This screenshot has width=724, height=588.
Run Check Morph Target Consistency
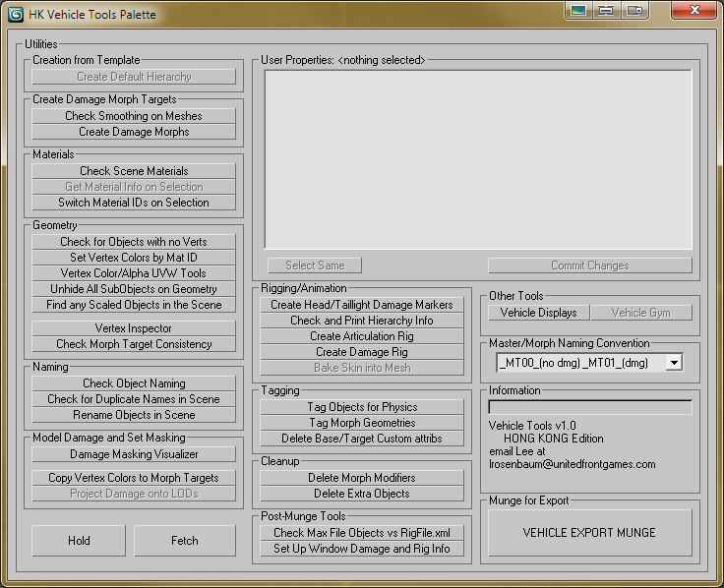134,344
